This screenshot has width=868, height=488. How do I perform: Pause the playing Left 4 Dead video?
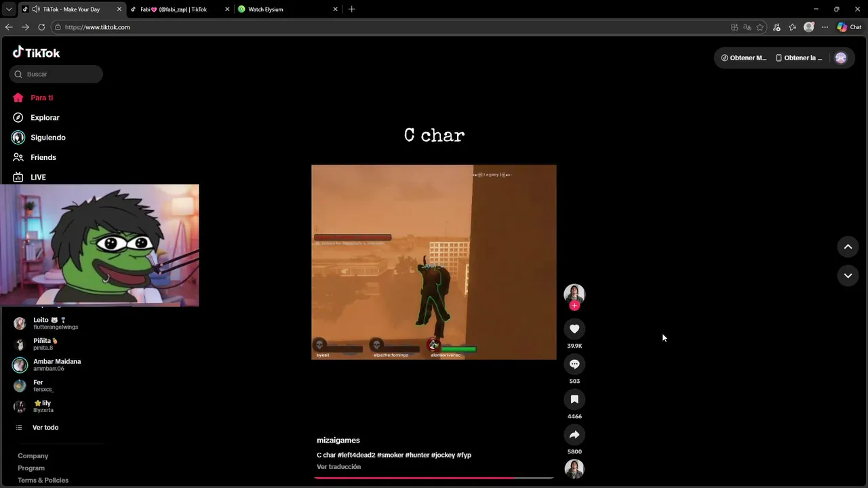434,262
